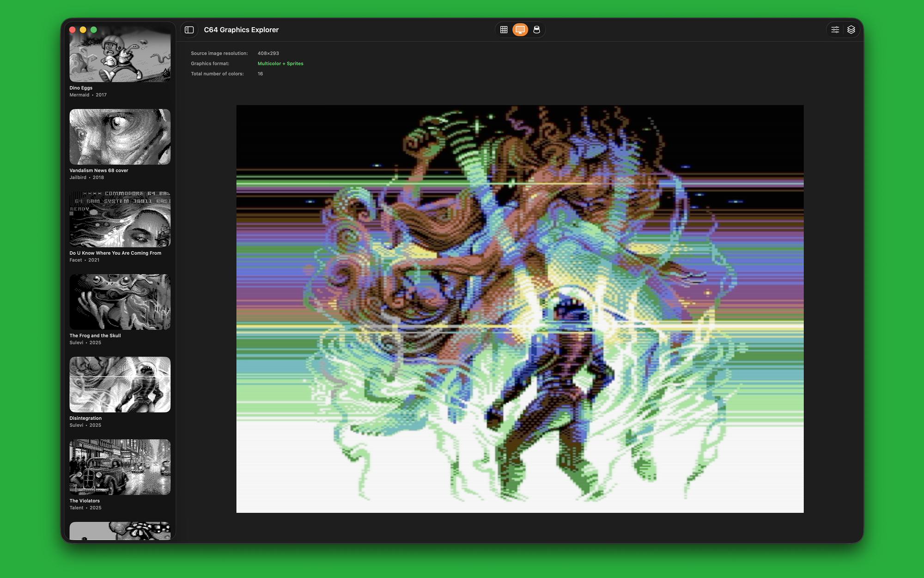Screen dimensions: 924x578
Task: Open the Dino Eggs thumbnail
Action: click(120, 58)
